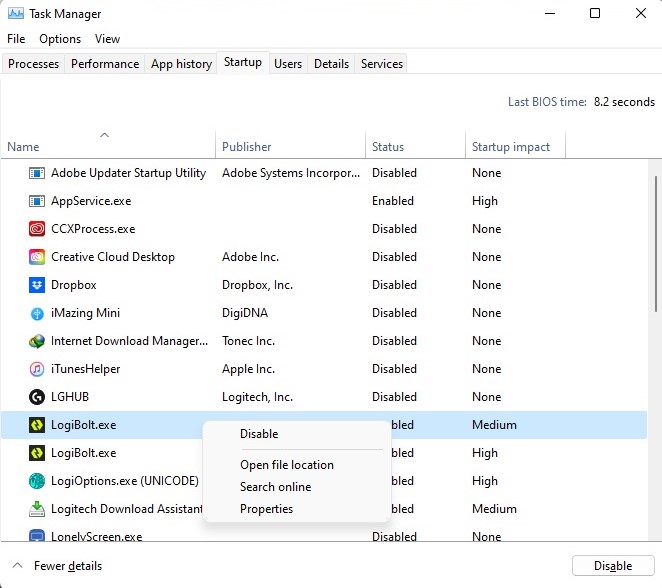Click the icon of the selected LogiBolt.exe row
The image size is (662, 588).
37,425
